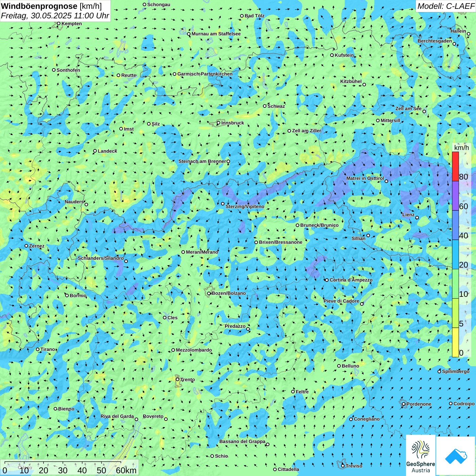The height and width of the screenshot is (476, 476).
Task: Click the Spilimbergo label
Action: (x=456, y=371)
